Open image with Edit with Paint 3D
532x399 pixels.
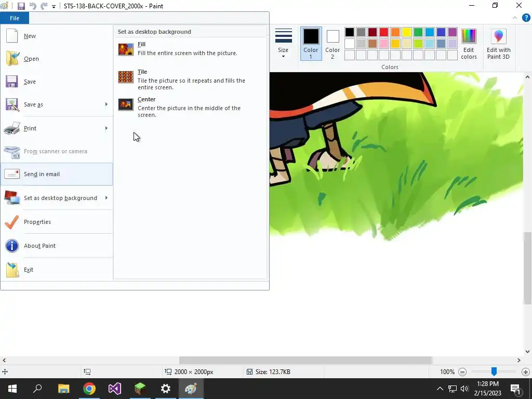498,44
